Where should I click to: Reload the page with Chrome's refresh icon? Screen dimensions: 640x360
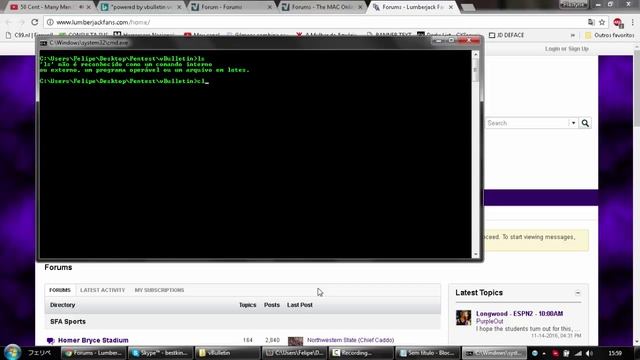tap(35, 22)
